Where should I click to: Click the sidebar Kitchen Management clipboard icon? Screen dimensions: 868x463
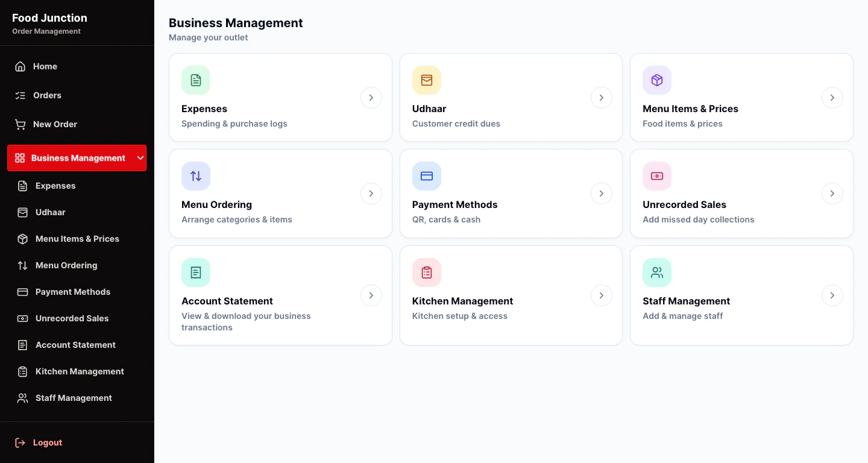point(23,371)
